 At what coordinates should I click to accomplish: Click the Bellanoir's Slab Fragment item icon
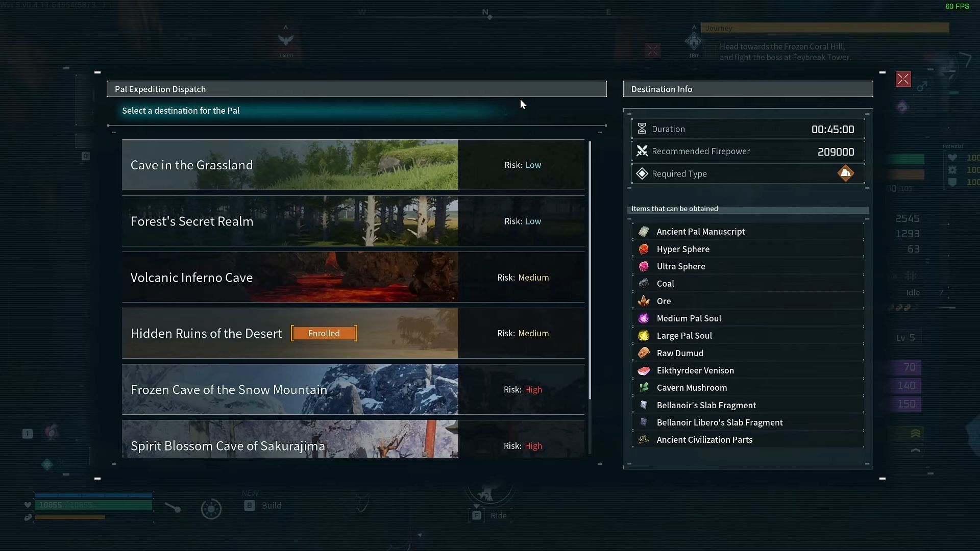(x=644, y=405)
